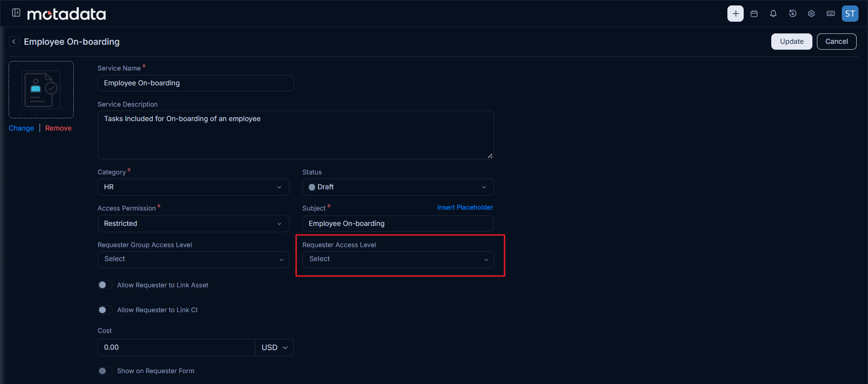Open notifications bell icon
The height and width of the screenshot is (384, 868).
(774, 14)
